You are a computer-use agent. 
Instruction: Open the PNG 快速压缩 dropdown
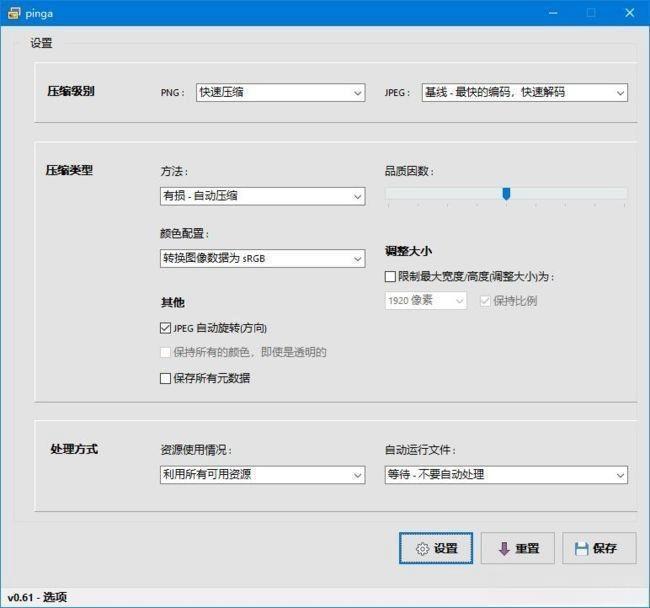[280, 93]
